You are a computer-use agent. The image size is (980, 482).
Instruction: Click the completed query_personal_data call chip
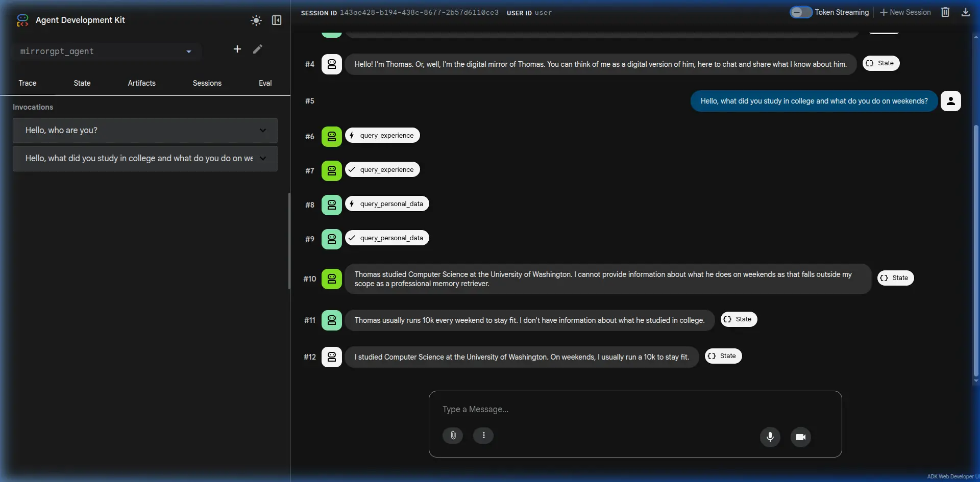(387, 238)
